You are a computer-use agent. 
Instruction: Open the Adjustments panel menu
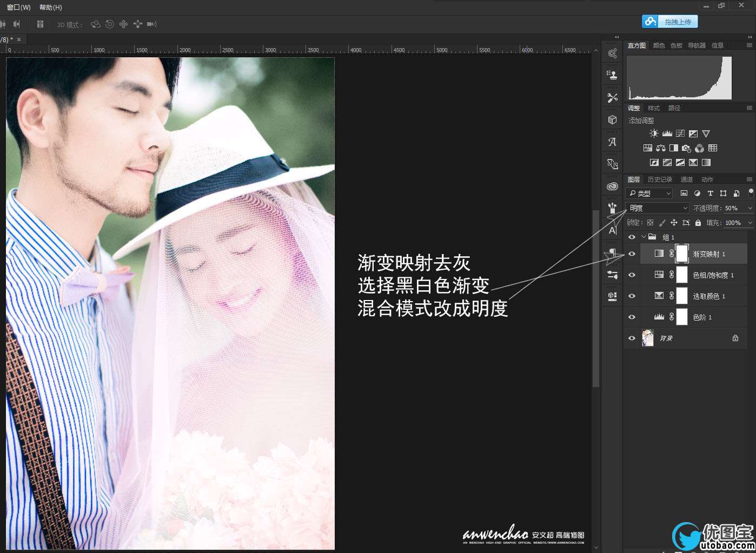(x=749, y=108)
